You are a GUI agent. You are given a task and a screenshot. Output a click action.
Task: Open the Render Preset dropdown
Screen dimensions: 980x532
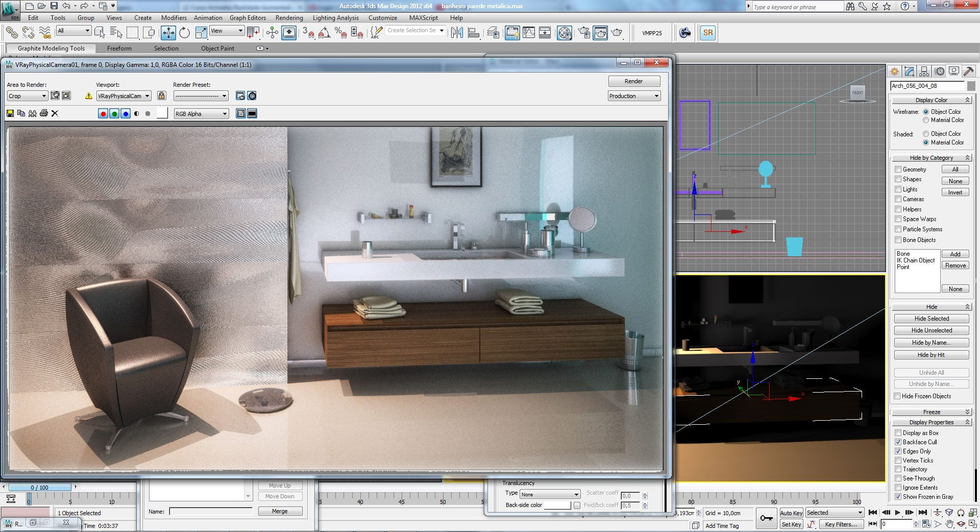click(x=201, y=96)
